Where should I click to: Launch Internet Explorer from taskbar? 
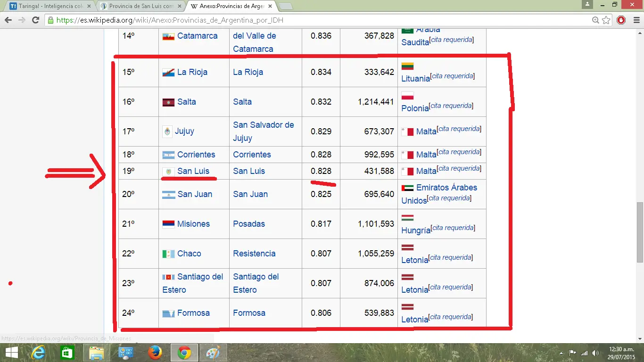tap(38, 353)
